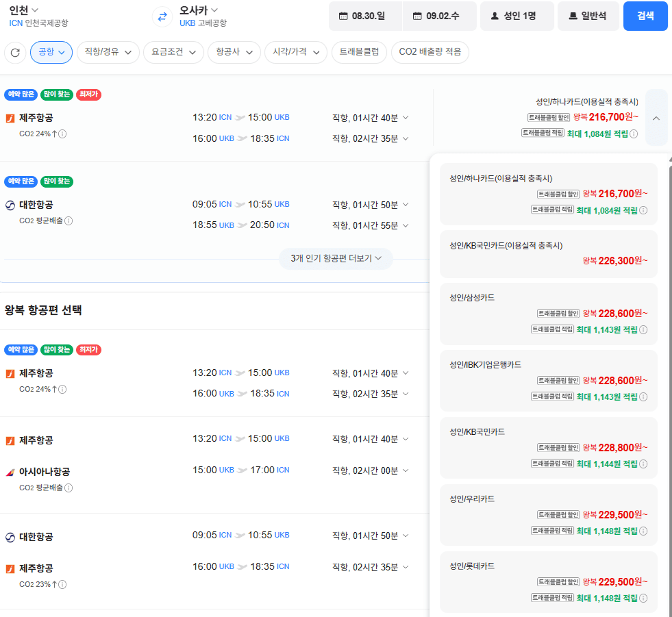The height and width of the screenshot is (617, 672).
Task: Open info icon for 대한항공 CO2 평균배출
Action: click(x=69, y=221)
